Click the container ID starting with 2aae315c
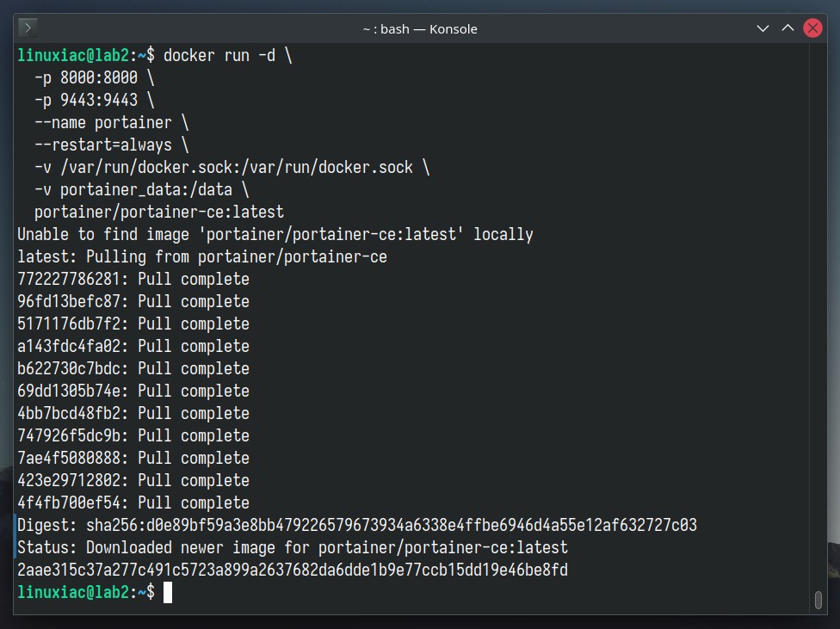 click(x=293, y=570)
